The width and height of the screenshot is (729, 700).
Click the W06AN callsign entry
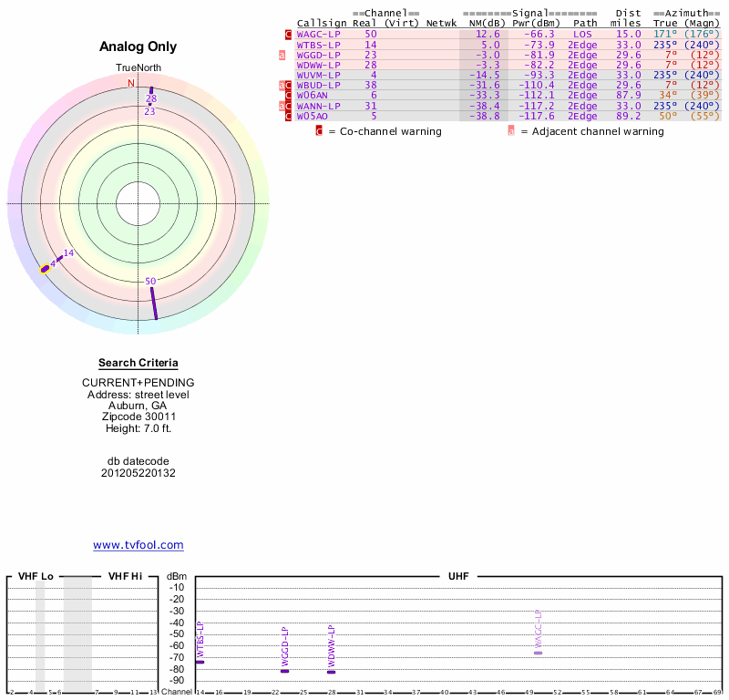coord(313,95)
